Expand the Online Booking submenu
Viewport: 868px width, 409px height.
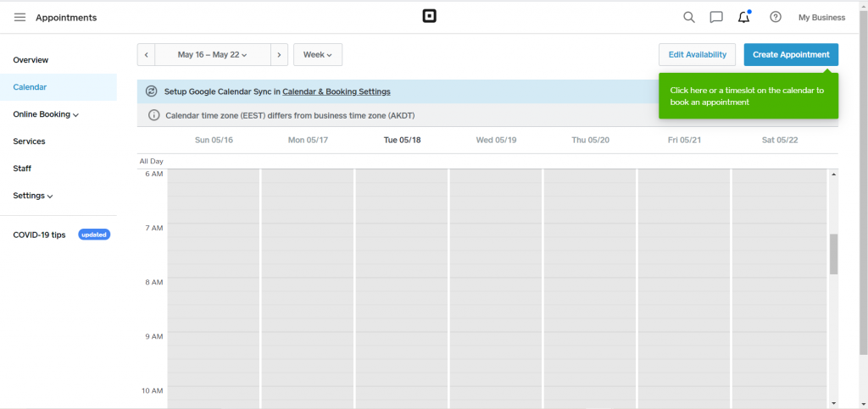pyautogui.click(x=46, y=114)
